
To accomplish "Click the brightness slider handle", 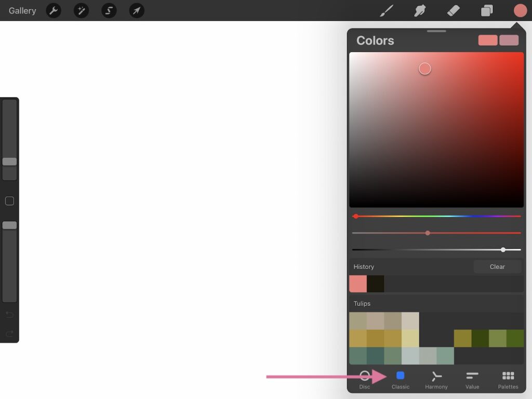I will click(503, 250).
